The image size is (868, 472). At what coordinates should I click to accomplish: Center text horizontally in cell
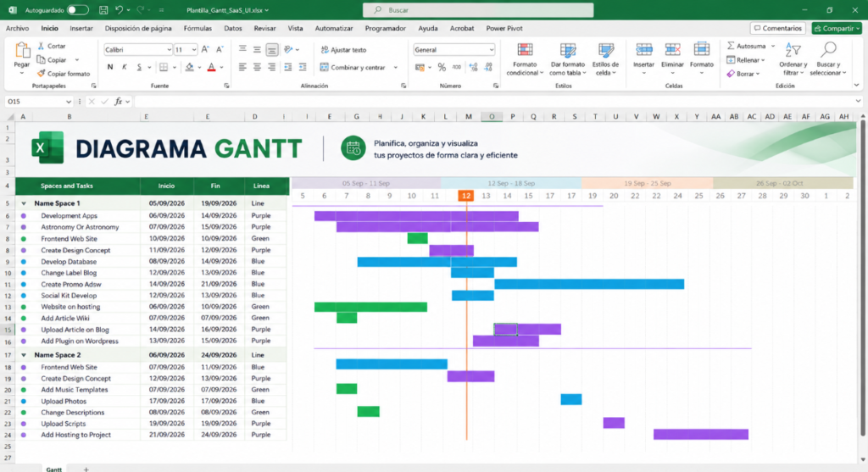257,67
